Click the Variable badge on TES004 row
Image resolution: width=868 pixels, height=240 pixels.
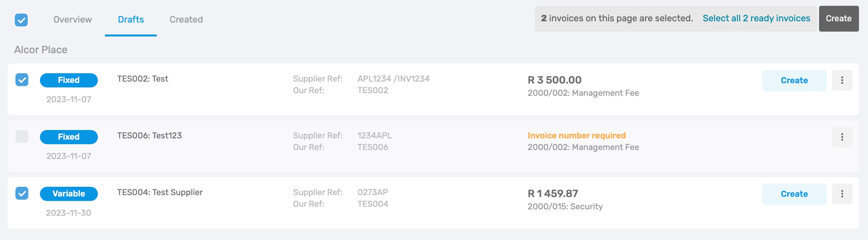pos(69,194)
